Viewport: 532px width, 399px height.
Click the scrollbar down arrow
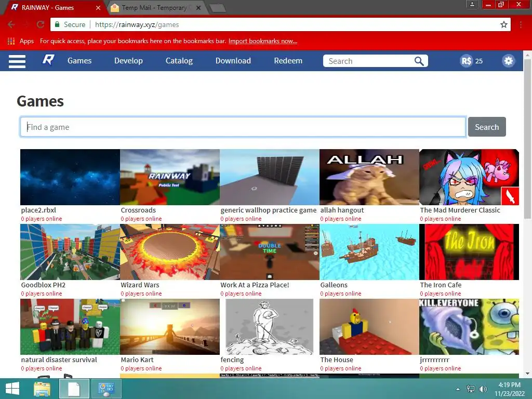click(x=528, y=374)
